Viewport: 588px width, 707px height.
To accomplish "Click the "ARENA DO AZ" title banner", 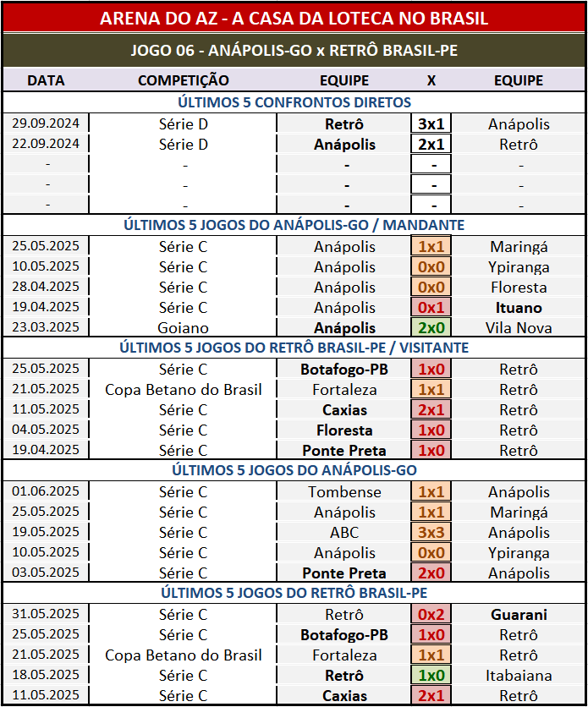I will pos(294,18).
